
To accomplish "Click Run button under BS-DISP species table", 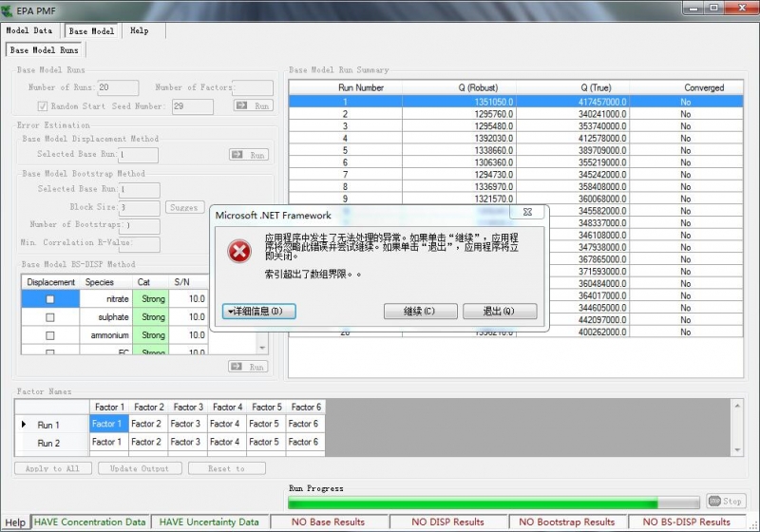I will coord(249,367).
